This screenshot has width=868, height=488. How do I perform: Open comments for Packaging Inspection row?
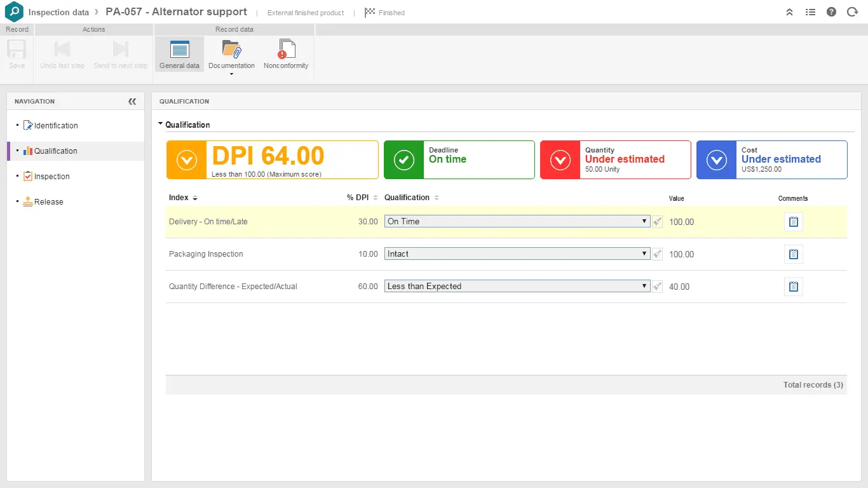[x=793, y=254]
